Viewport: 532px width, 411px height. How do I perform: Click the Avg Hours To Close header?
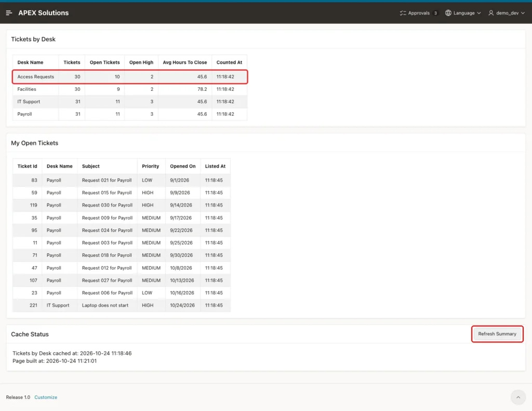pos(184,62)
